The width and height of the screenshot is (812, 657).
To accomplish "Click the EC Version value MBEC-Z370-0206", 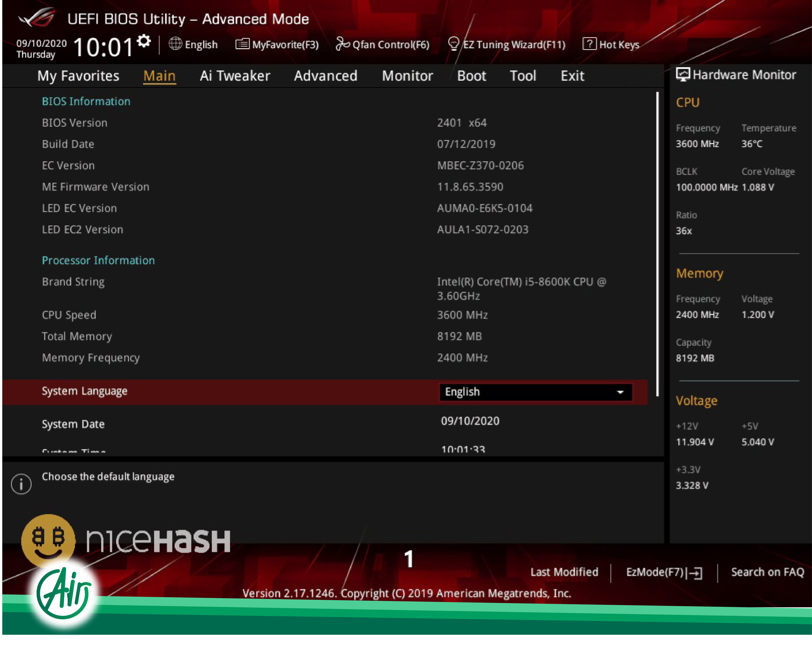I will pos(480,165).
